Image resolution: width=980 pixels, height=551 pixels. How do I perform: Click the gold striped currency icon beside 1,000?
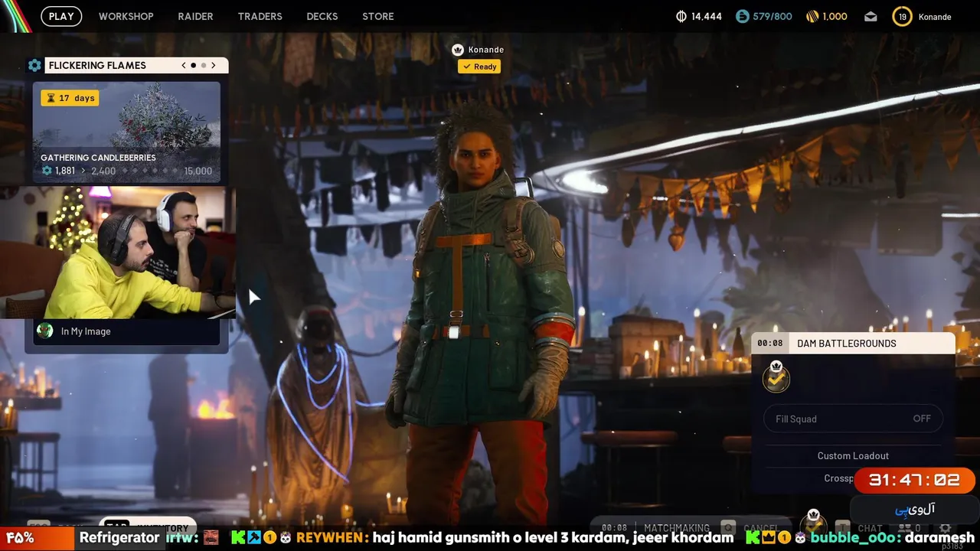click(812, 16)
